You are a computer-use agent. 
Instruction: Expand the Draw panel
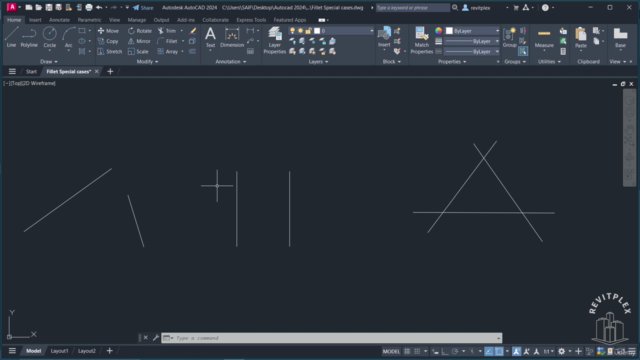pyautogui.click(x=49, y=62)
